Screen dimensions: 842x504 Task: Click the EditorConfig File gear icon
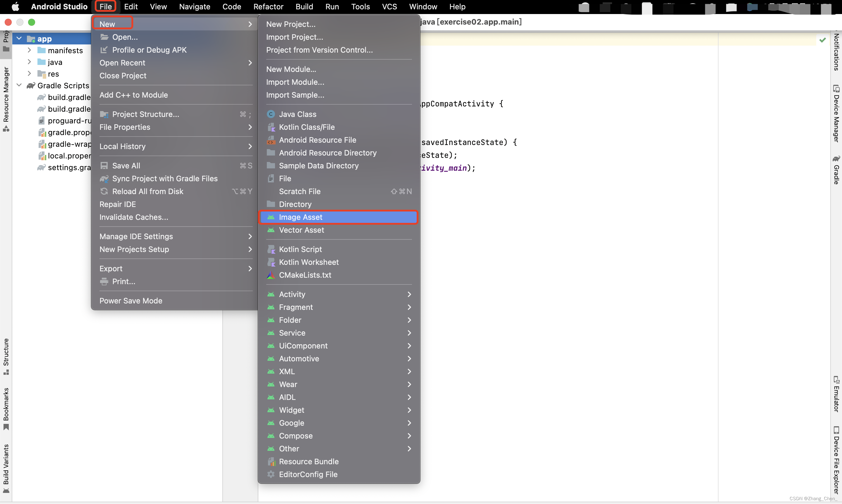(x=271, y=474)
